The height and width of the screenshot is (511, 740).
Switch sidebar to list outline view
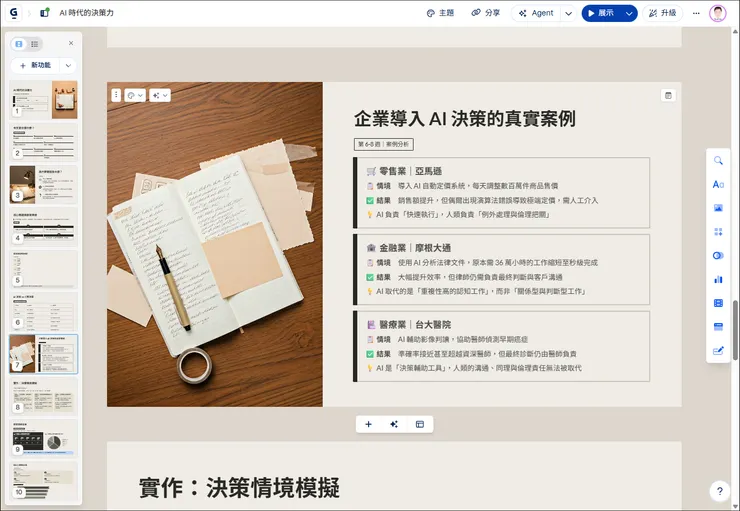(34, 44)
